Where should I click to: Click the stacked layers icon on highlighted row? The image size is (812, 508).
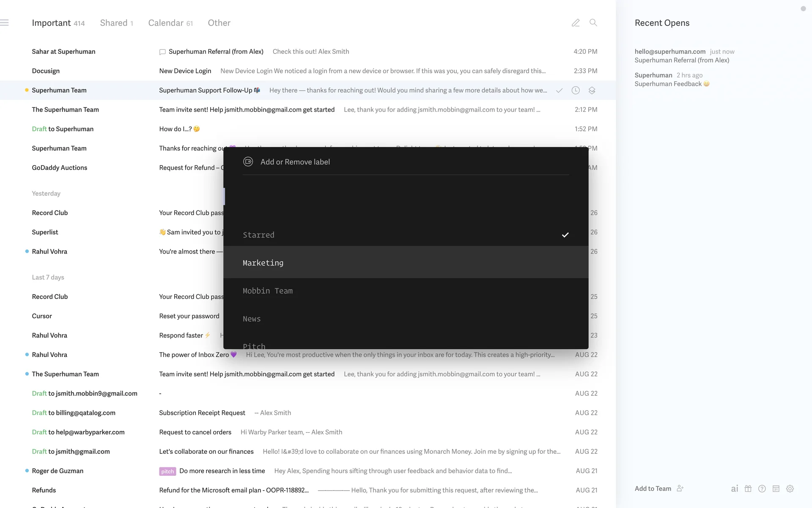(592, 91)
